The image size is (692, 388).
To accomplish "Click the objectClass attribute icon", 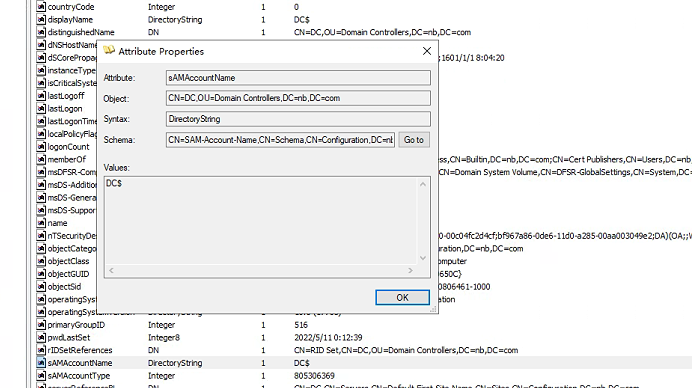I will pyautogui.click(x=41, y=261).
